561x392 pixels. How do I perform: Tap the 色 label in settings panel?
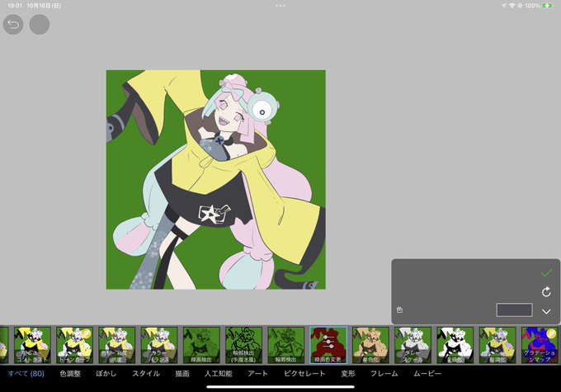399,309
